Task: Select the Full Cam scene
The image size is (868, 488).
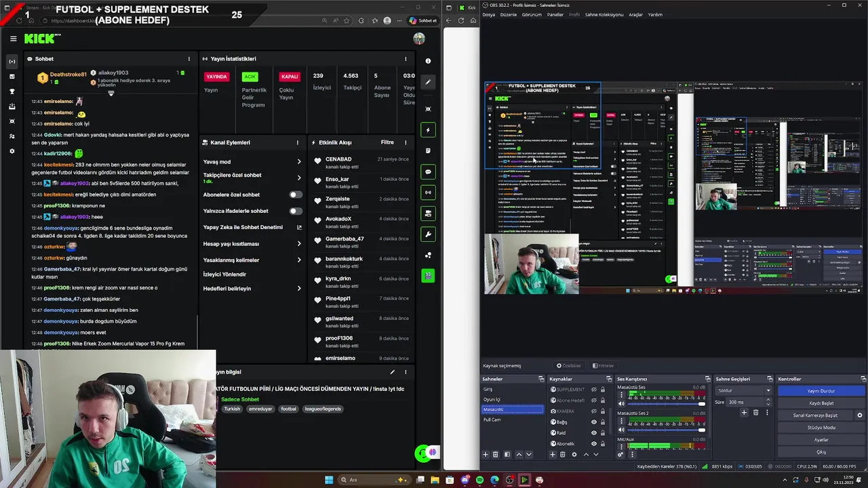Action: tap(512, 420)
